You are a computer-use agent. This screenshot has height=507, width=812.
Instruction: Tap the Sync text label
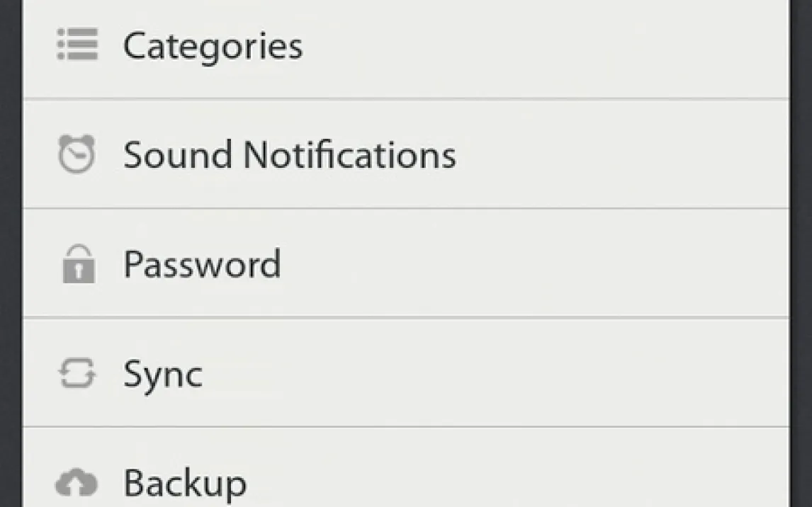click(163, 375)
